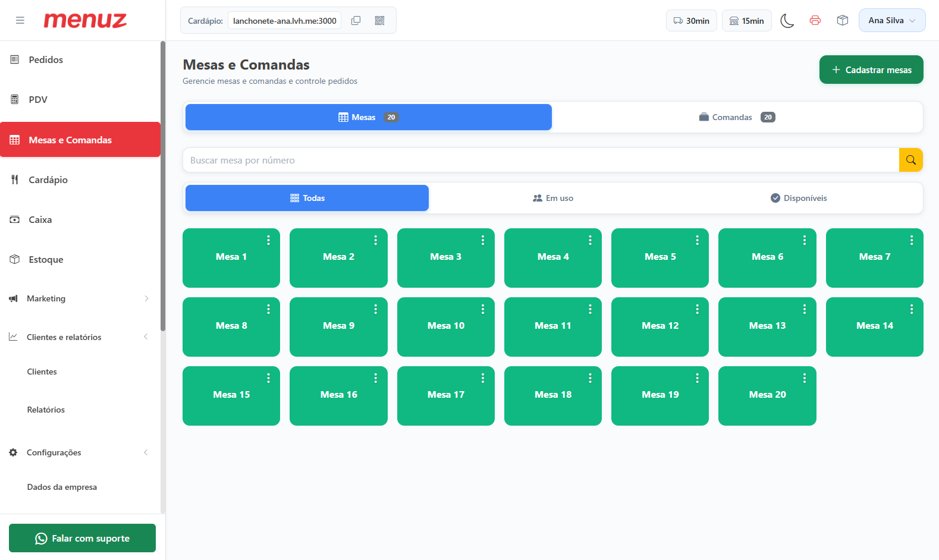939x560 pixels.
Task: Open the QR code icon for the cardápio
Action: coord(379,21)
